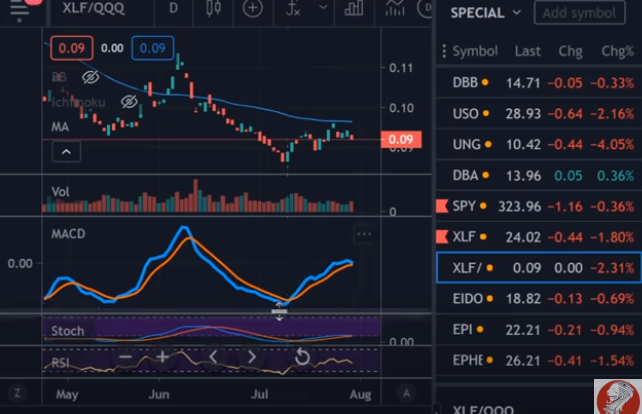Image resolution: width=642 pixels, height=414 pixels.
Task: Toggle Ichimoku indicator visibility eye
Action: (129, 102)
